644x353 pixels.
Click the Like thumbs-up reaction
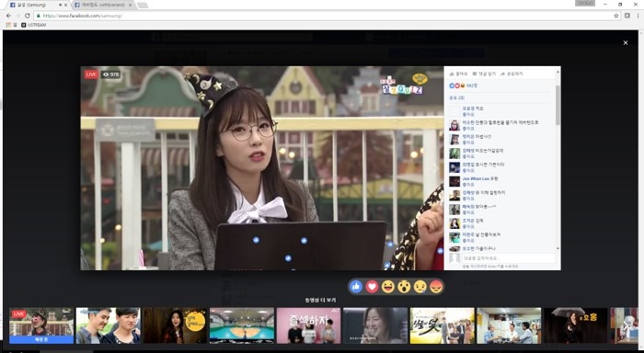[356, 287]
